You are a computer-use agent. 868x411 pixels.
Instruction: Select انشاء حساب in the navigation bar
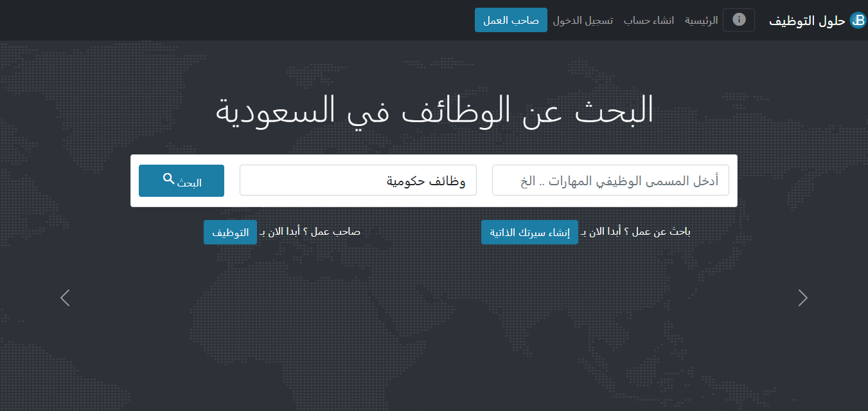click(x=649, y=21)
